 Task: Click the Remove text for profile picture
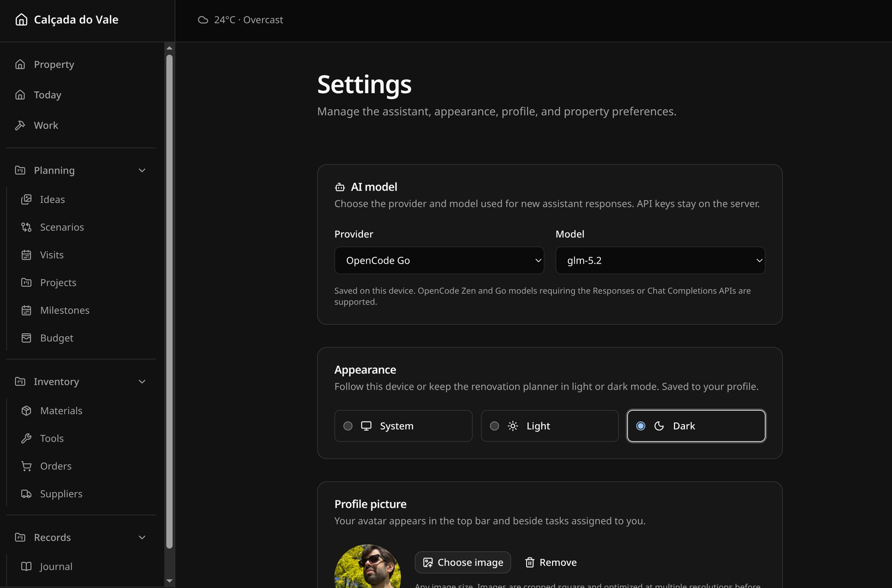click(558, 562)
